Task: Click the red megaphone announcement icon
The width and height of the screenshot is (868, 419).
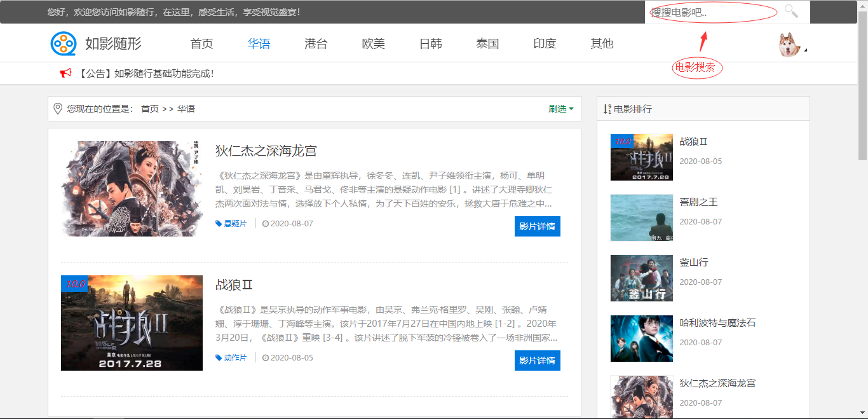Action: coord(65,73)
